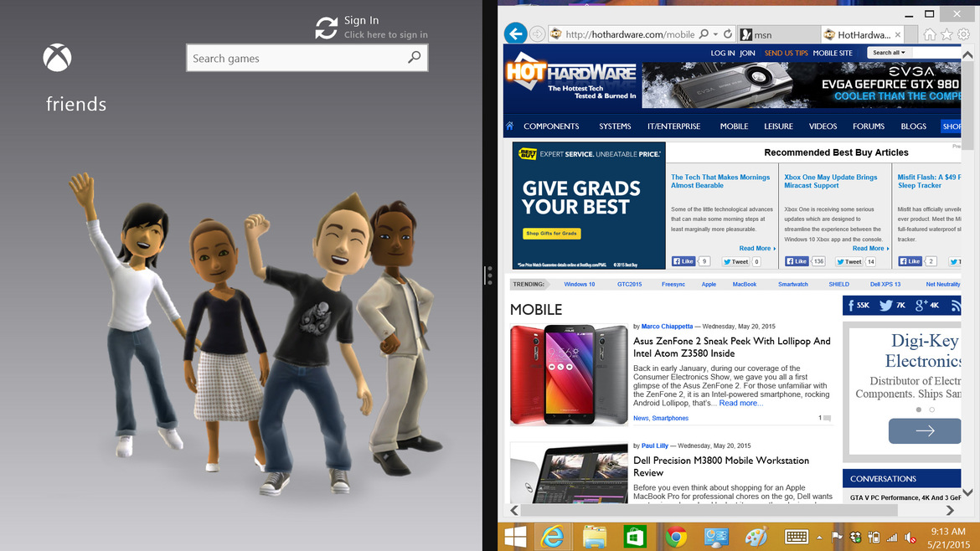980x551 pixels.
Task: Click the LOG IN link
Action: (723, 53)
